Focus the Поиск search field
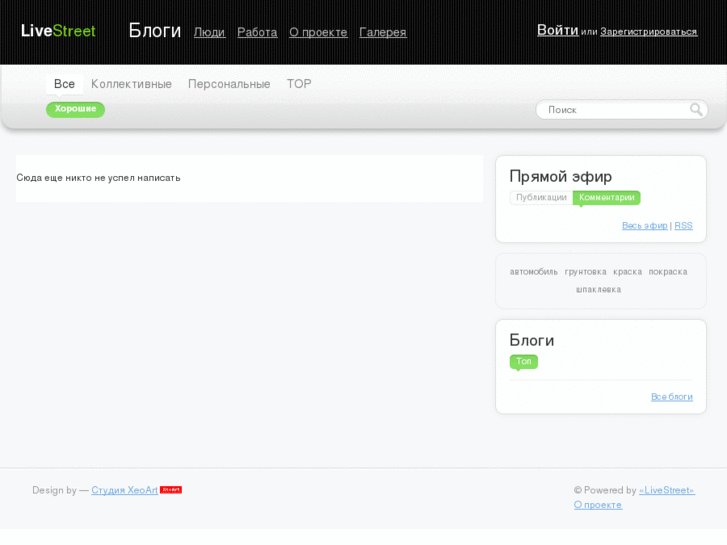The height and width of the screenshot is (545, 727). pos(621,110)
